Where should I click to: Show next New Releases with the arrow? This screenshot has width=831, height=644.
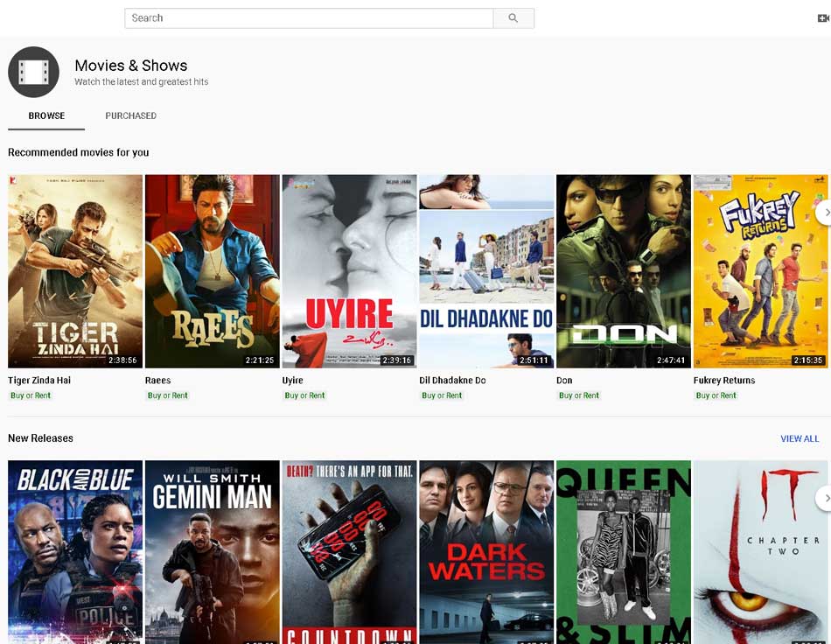[x=824, y=498]
